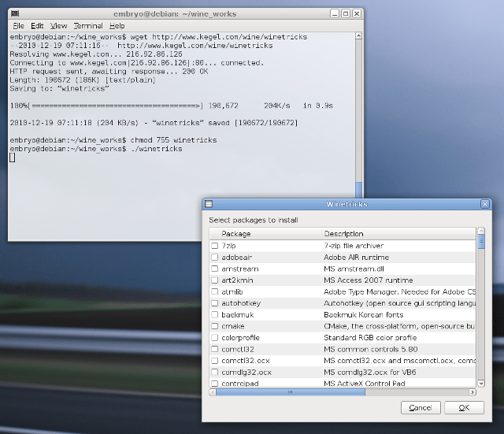
Task: Click the './winetricks' command line in terminal
Action: [96, 149]
